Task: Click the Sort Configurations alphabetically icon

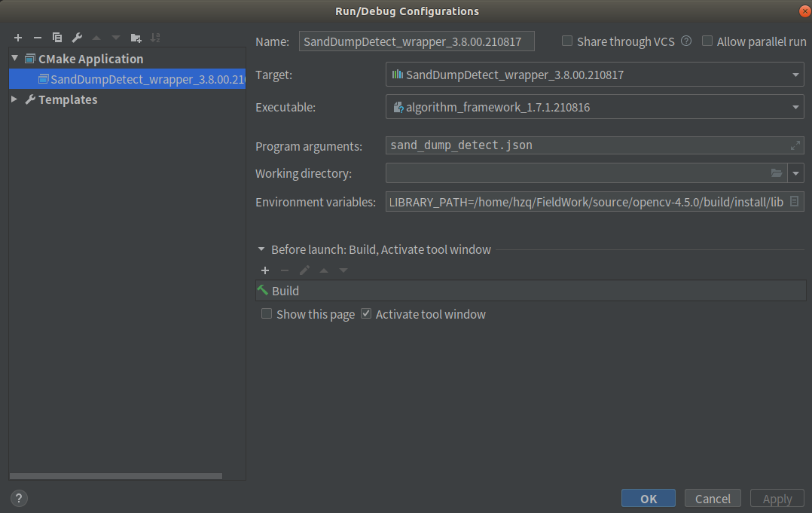Action: coord(156,37)
